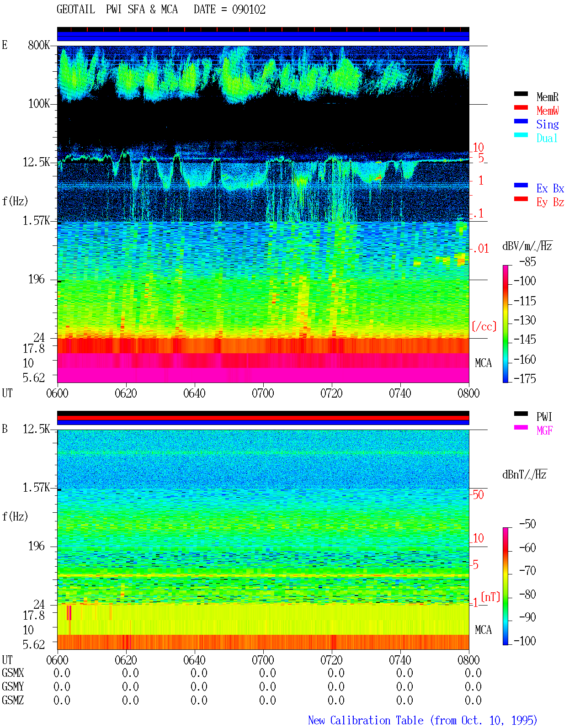Screen dimensions: 585x728
Task: Click the cyan Dual legend swatch
Action: pyautogui.click(x=521, y=135)
